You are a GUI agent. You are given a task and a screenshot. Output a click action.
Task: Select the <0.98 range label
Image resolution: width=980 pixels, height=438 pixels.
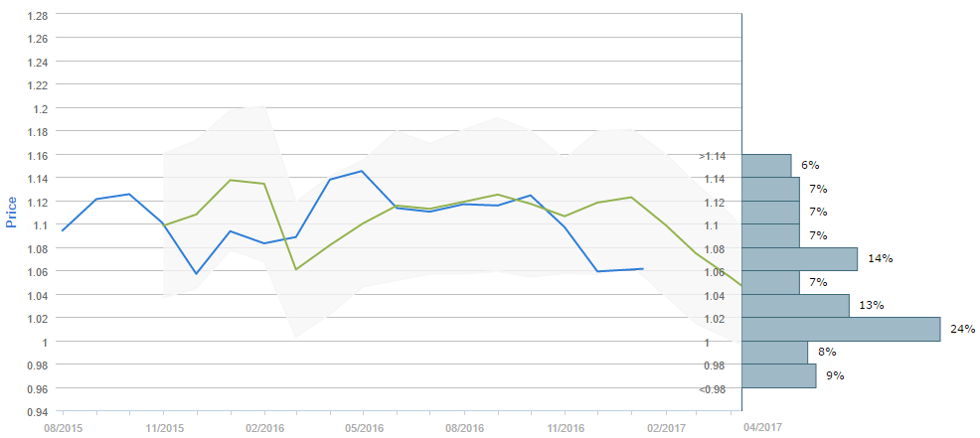tap(713, 388)
